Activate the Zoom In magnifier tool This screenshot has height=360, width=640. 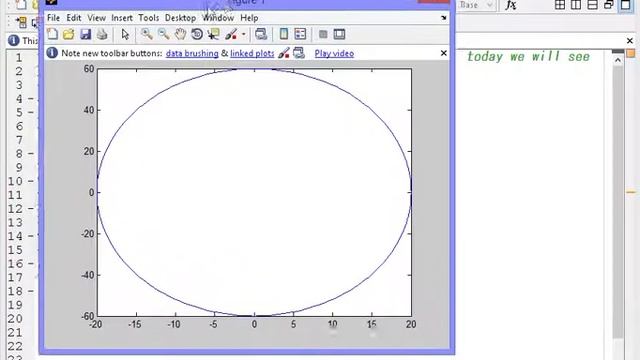pos(147,34)
